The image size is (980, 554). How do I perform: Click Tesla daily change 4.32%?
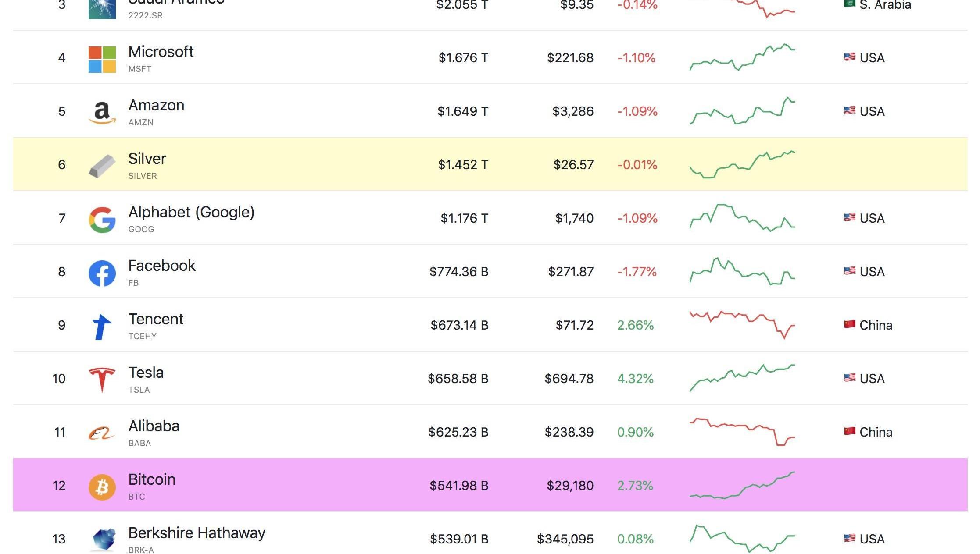click(635, 379)
